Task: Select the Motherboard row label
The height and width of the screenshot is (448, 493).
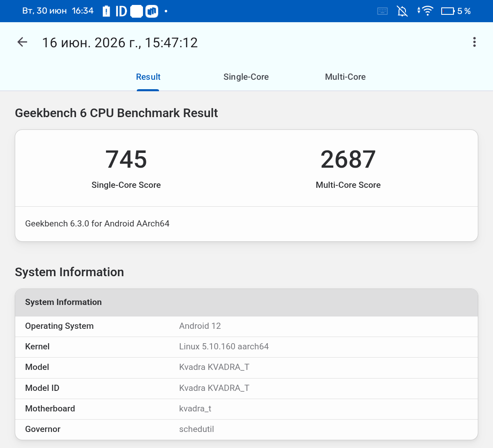Action: click(50, 409)
